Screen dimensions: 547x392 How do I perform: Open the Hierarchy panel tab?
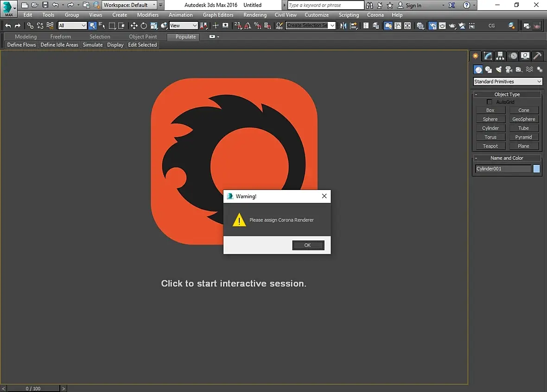click(x=500, y=56)
